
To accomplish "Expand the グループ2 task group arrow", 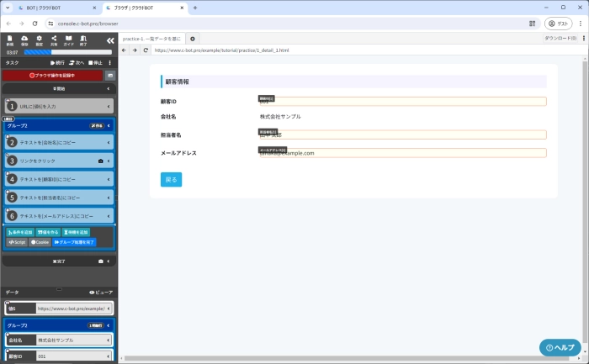I will coord(109,125).
